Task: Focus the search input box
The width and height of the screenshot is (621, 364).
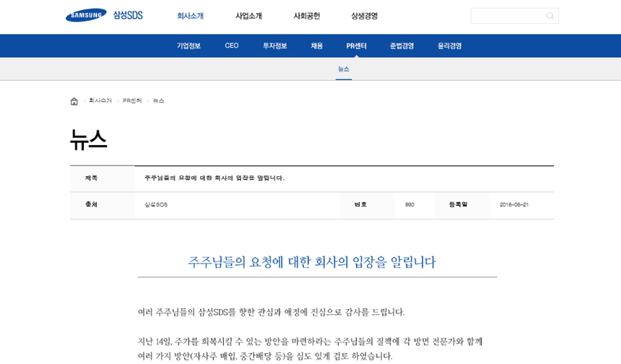Action: point(507,16)
